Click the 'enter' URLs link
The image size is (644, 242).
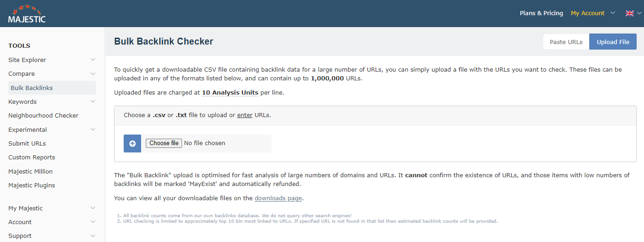coord(245,115)
